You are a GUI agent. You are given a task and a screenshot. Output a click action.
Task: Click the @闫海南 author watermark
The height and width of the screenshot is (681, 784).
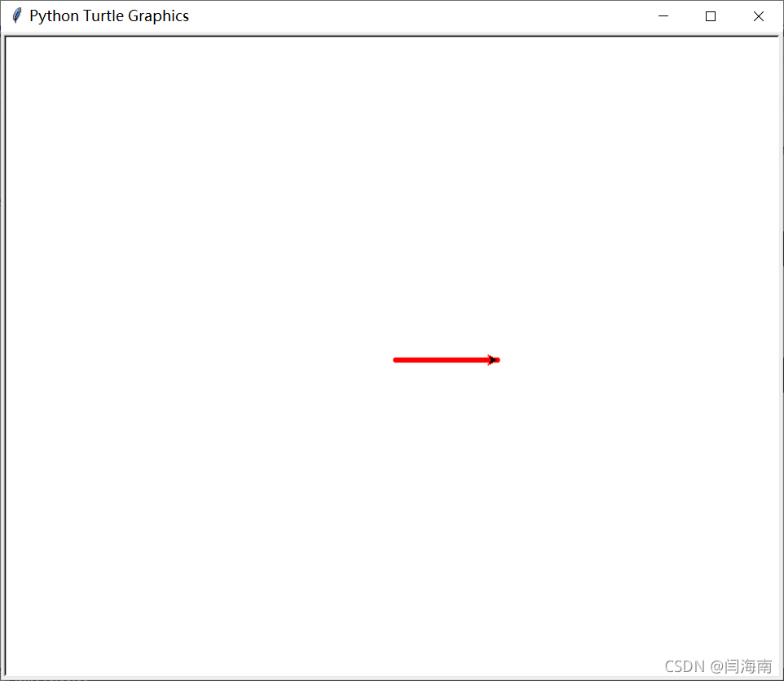click(741, 666)
